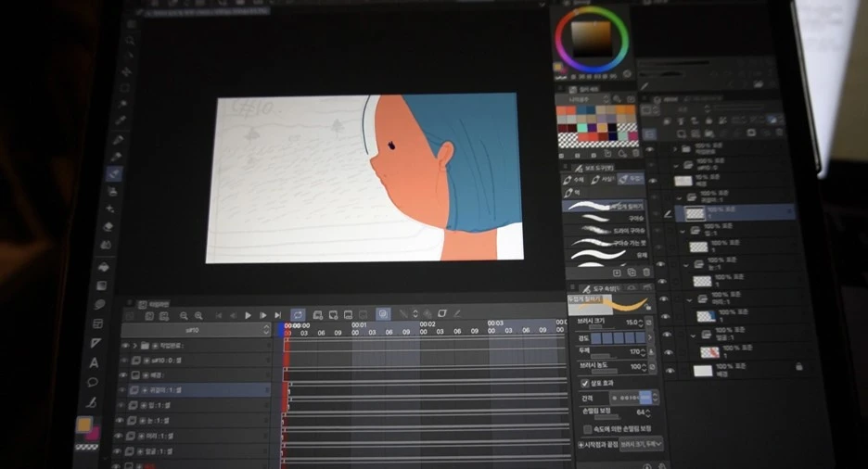Select the first brush preset in list

click(x=604, y=206)
